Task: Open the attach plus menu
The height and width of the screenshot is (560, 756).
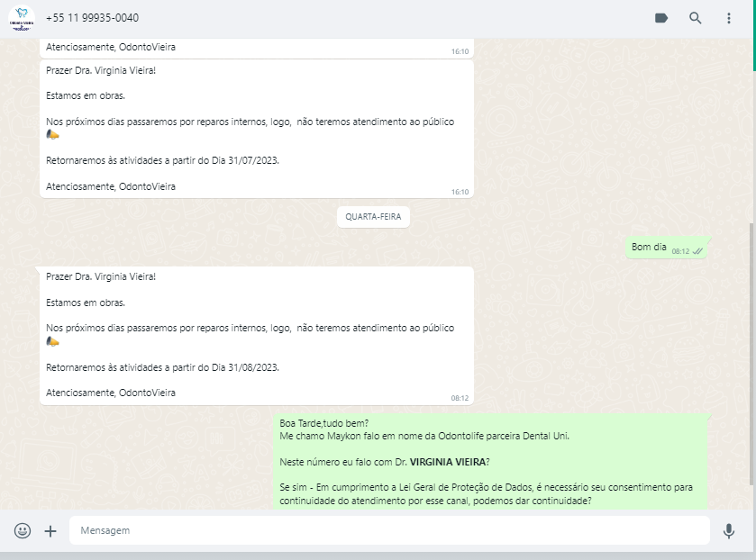Action: pos(50,531)
